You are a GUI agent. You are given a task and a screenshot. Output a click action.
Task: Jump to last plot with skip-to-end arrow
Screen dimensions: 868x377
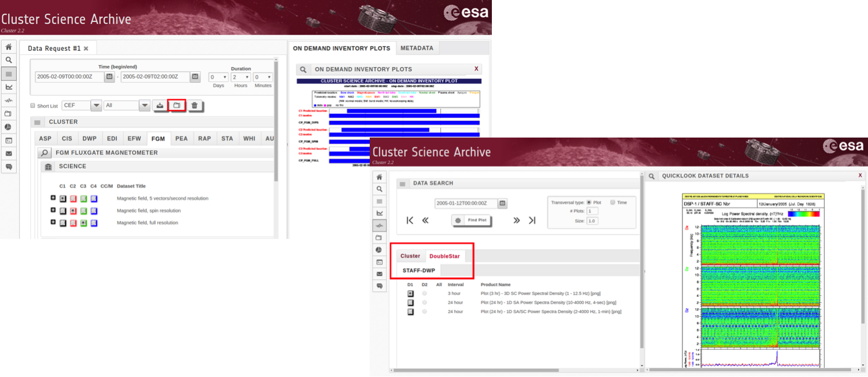(532, 220)
